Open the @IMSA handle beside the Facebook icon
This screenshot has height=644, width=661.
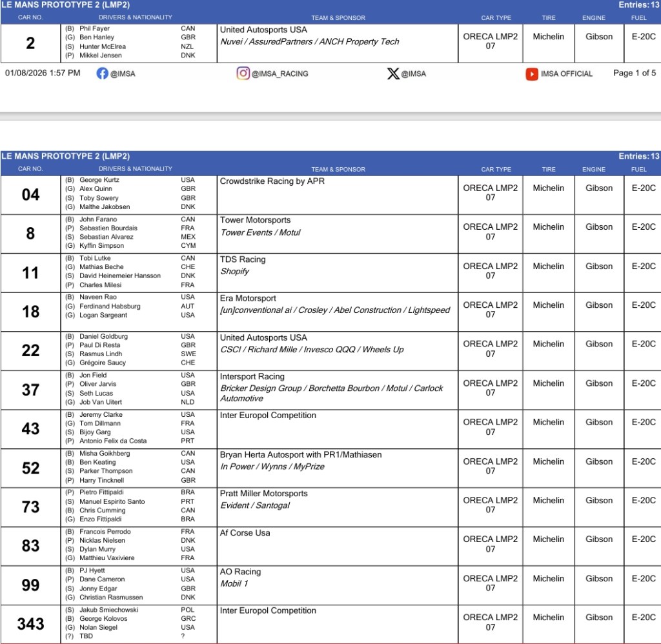(123, 74)
